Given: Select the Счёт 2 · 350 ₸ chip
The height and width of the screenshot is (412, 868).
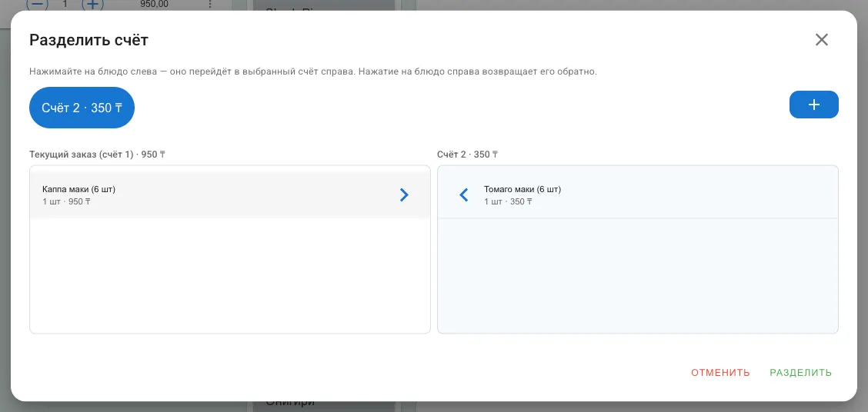Looking at the screenshot, I should click(x=82, y=108).
